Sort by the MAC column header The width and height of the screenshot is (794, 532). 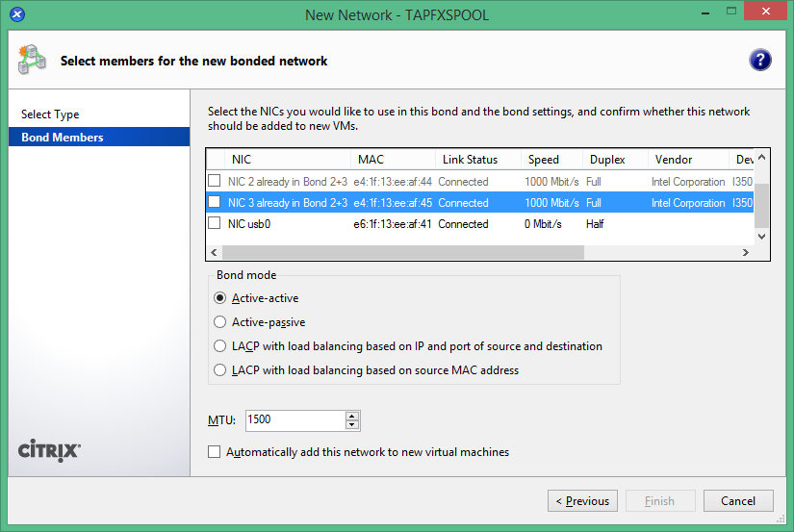click(393, 160)
